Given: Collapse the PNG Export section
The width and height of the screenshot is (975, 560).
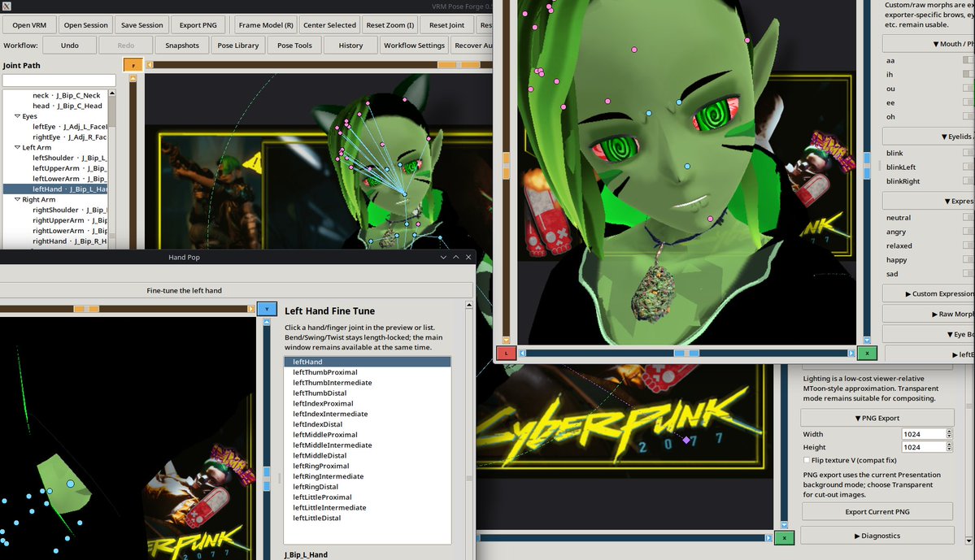Looking at the screenshot, I should tap(877, 419).
